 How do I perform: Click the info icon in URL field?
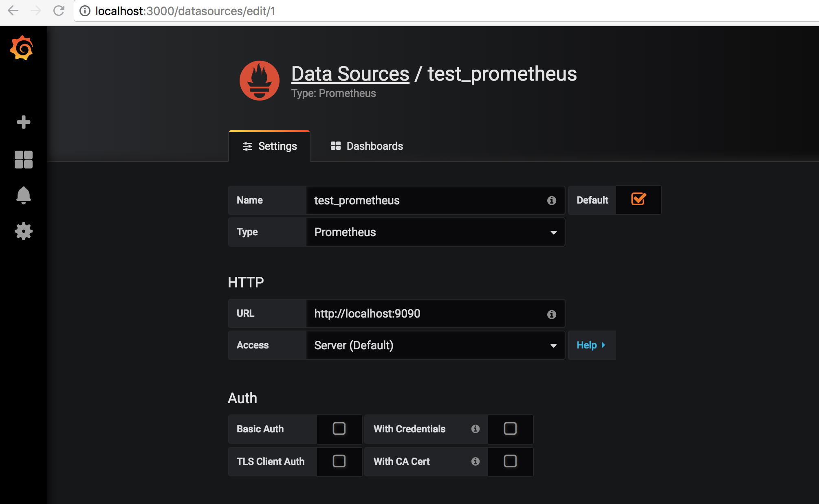(x=552, y=314)
